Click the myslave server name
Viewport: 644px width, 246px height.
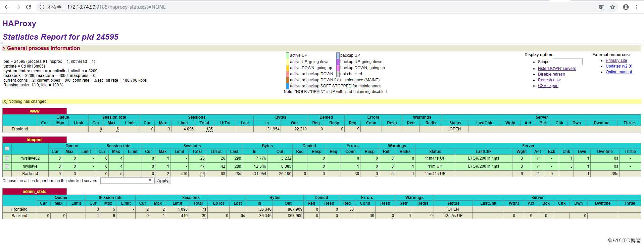click(30, 166)
